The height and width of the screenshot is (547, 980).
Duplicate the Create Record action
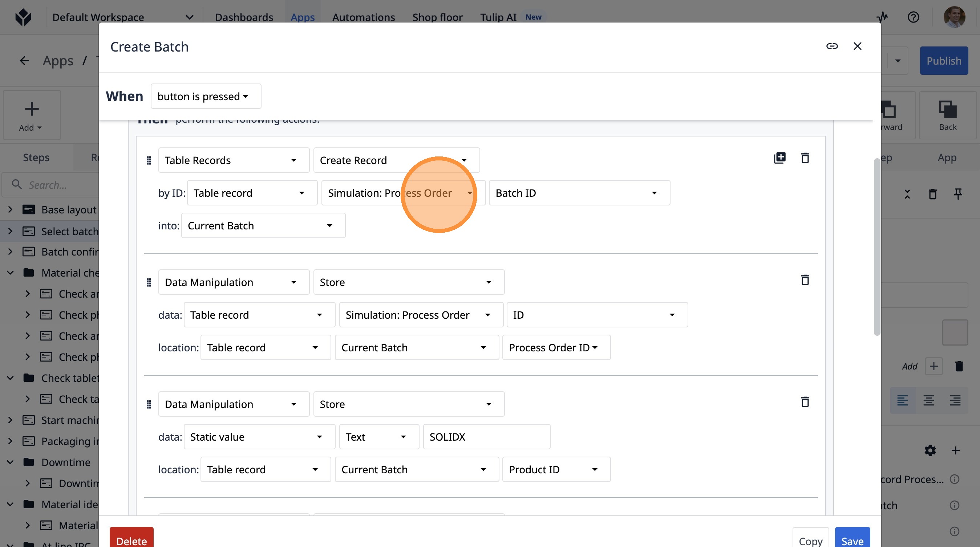pos(779,158)
